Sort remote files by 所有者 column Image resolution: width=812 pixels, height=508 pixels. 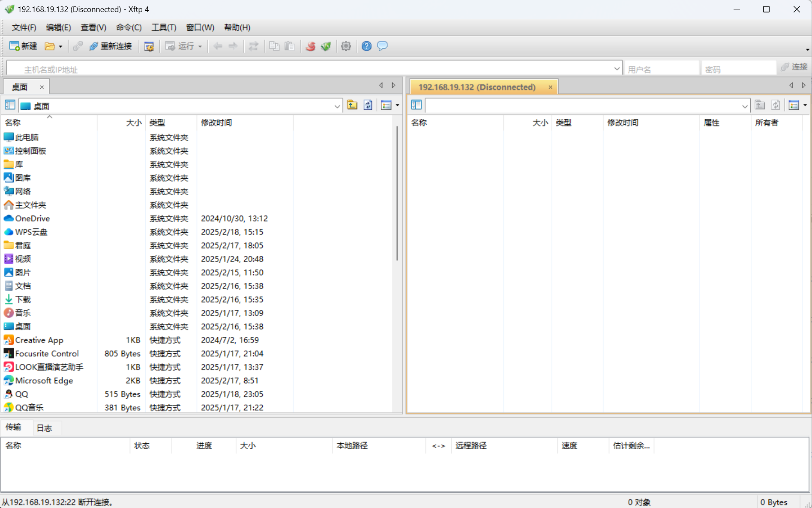click(776, 123)
